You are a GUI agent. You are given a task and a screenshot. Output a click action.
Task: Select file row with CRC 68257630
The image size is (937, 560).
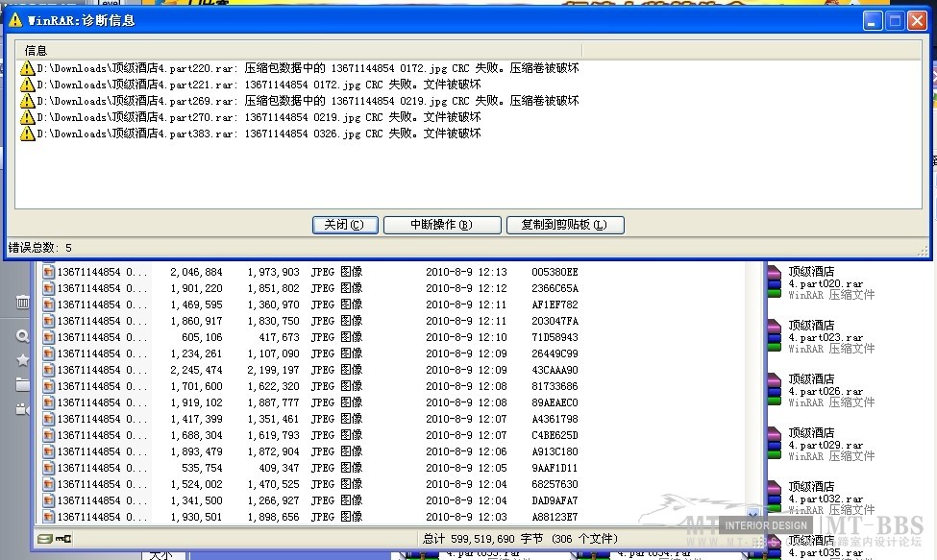pos(310,484)
